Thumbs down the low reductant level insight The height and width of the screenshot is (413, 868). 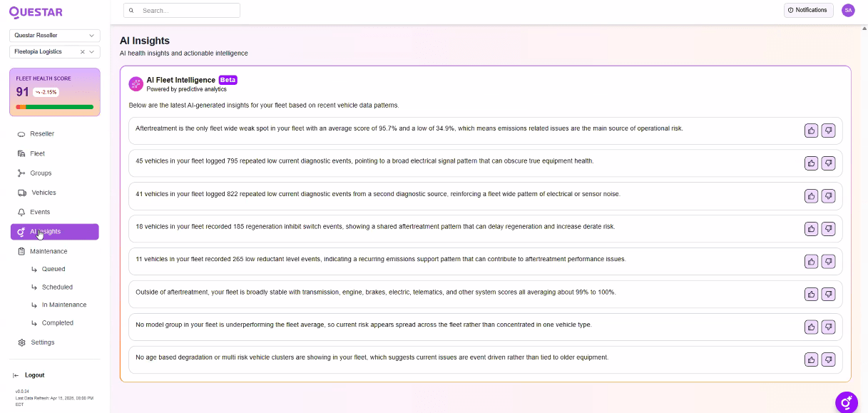pyautogui.click(x=828, y=262)
